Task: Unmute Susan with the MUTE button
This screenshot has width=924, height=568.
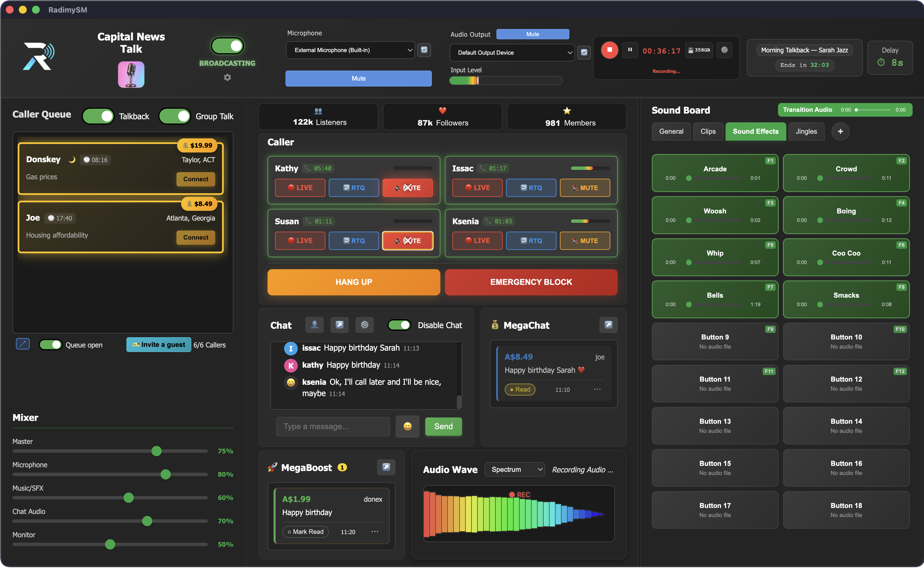Action: click(407, 240)
